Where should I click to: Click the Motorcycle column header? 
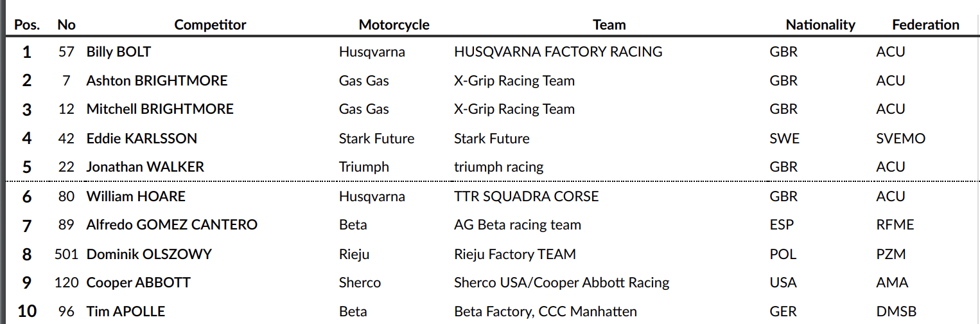pyautogui.click(x=394, y=25)
